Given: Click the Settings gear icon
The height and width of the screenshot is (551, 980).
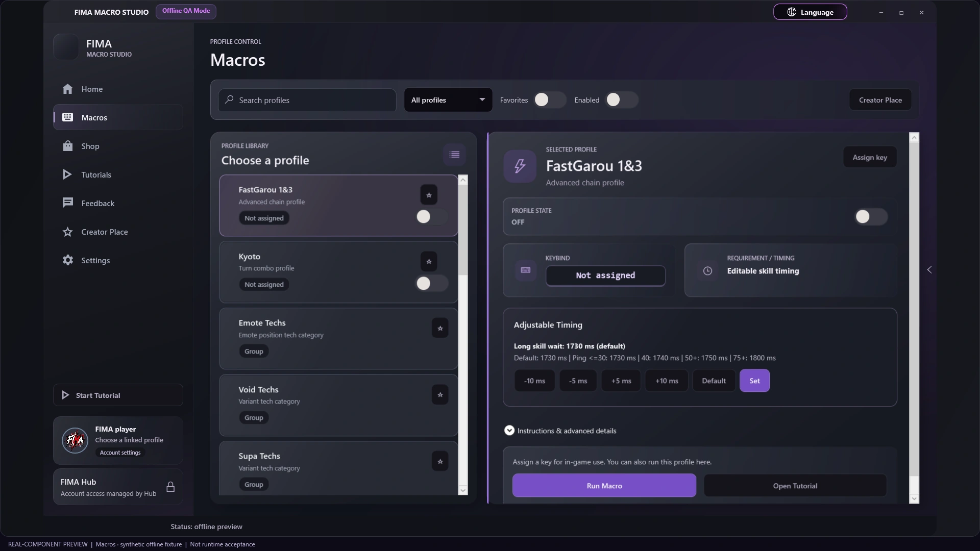Looking at the screenshot, I should [67, 260].
